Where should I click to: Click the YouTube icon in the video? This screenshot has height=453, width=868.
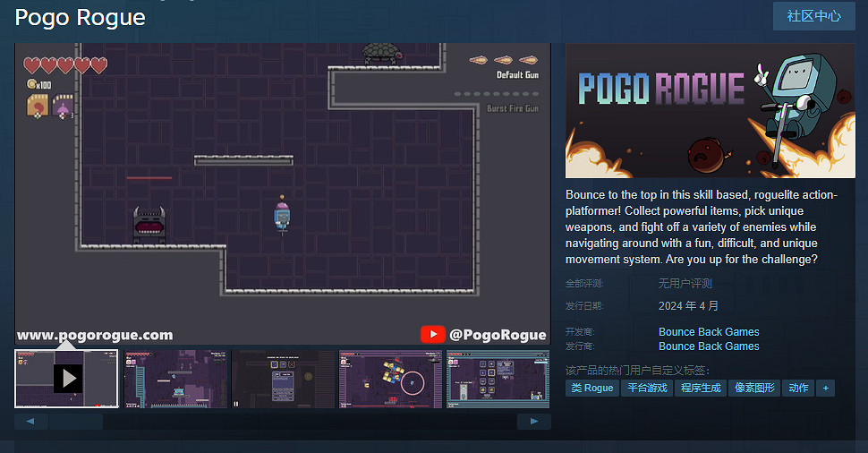433,335
